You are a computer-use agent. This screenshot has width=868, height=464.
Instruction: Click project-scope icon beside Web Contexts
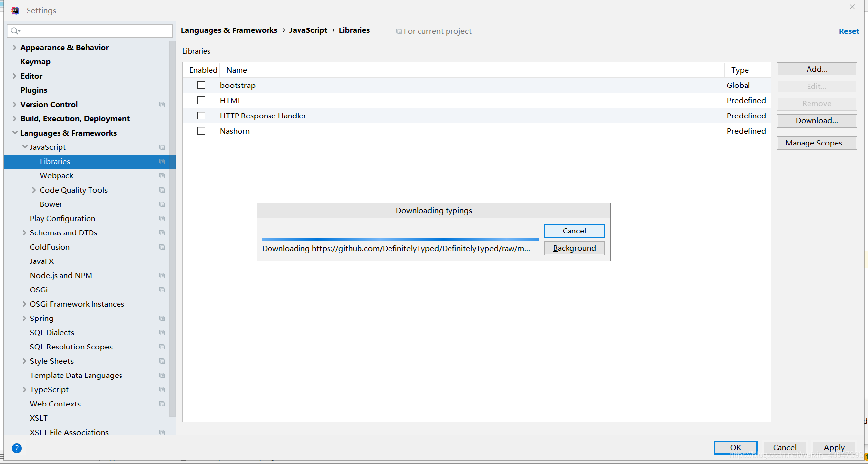click(x=162, y=404)
